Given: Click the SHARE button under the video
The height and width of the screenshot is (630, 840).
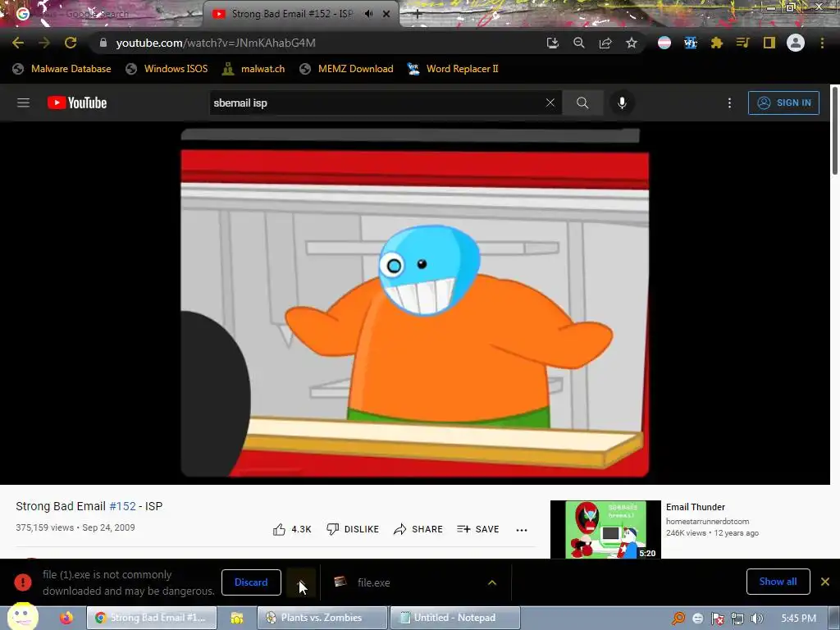Looking at the screenshot, I should (418, 529).
